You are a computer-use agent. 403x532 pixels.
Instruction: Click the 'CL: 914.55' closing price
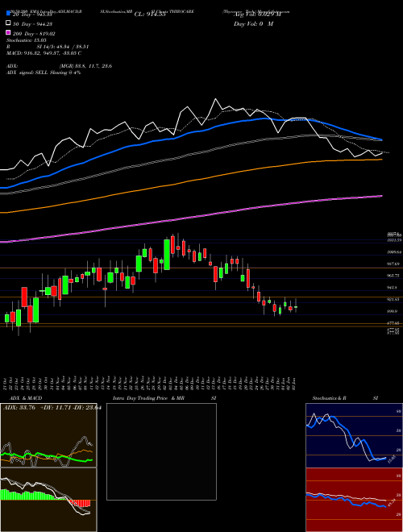[x=150, y=15]
